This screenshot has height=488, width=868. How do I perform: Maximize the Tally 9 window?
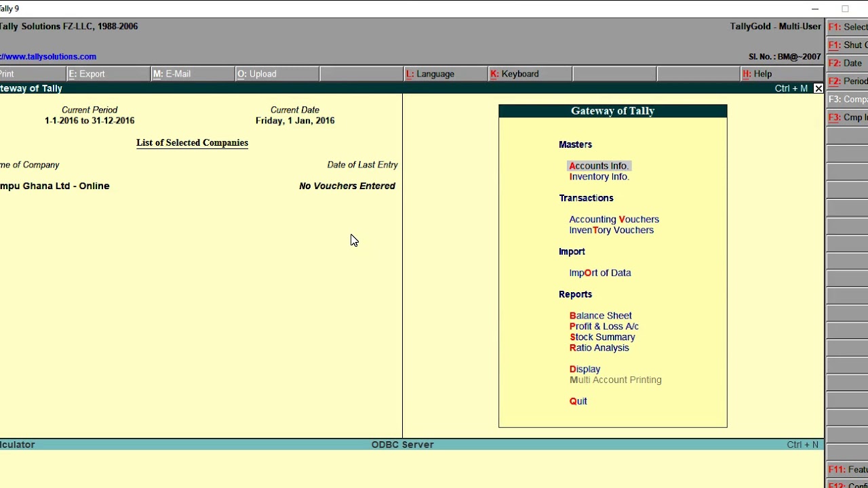point(845,9)
